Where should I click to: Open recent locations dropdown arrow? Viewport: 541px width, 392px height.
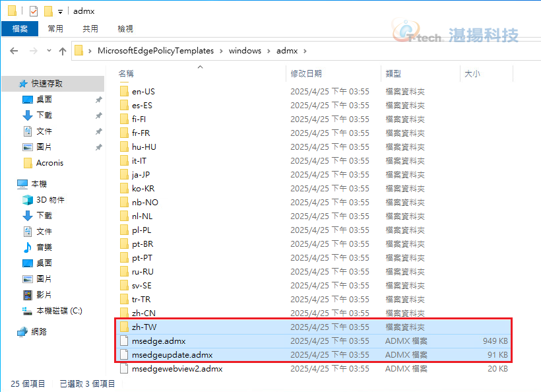pos(49,51)
